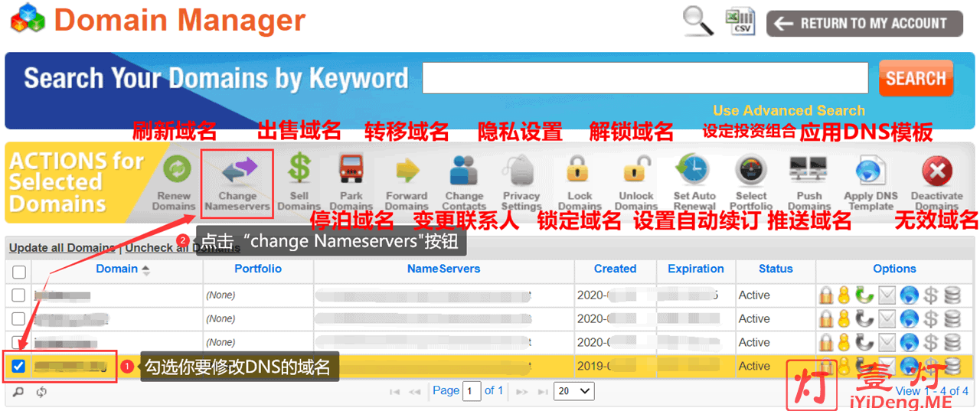This screenshot has height=411, width=980.
Task: Open the Set Auto Renewal action
Action: (x=693, y=169)
